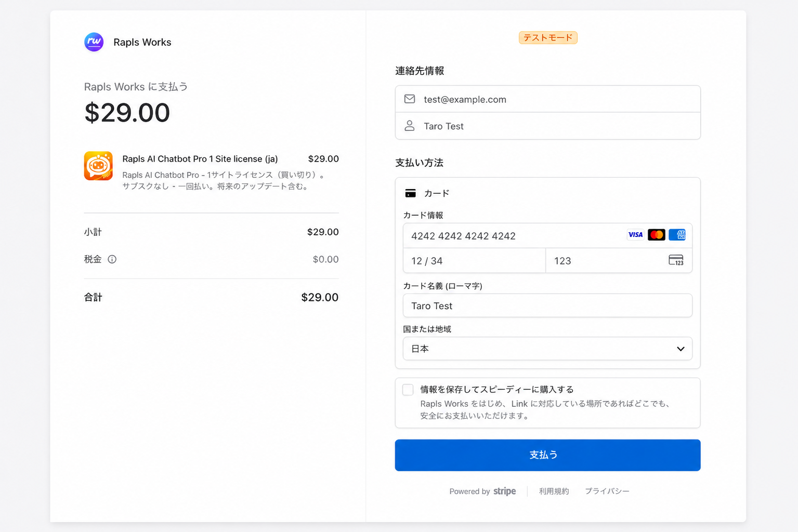798x532 pixels.
Task: Click the Mastercard logo in card field
Action: click(x=657, y=235)
